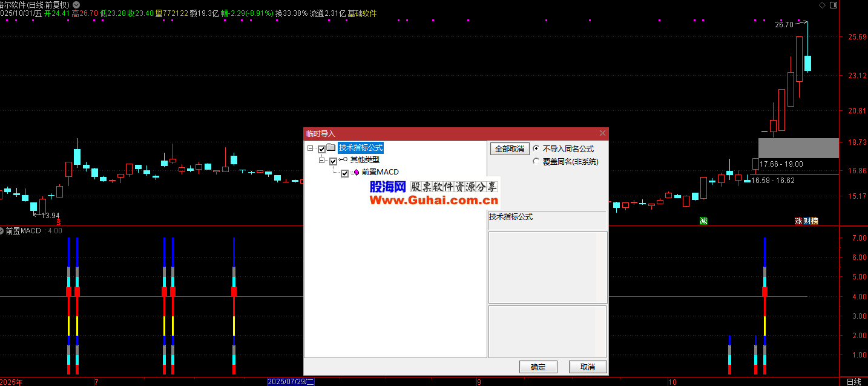Select the 不导入同名公式 radio option

pyautogui.click(x=536, y=148)
